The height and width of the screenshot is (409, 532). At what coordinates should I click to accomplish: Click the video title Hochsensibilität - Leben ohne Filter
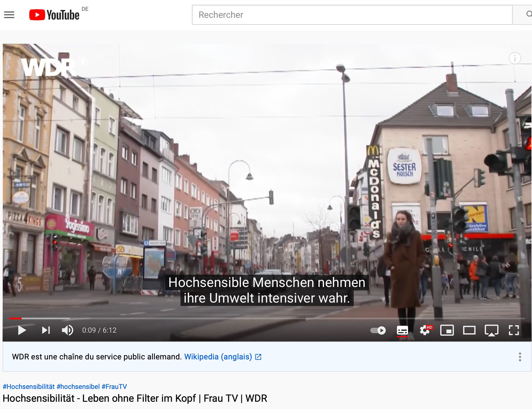(135, 398)
